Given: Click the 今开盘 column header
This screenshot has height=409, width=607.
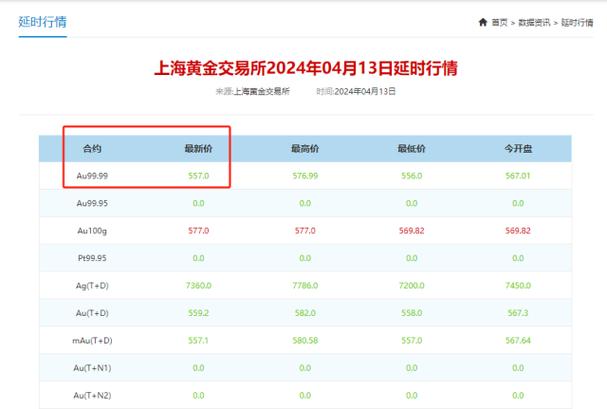Looking at the screenshot, I should pos(518,149).
